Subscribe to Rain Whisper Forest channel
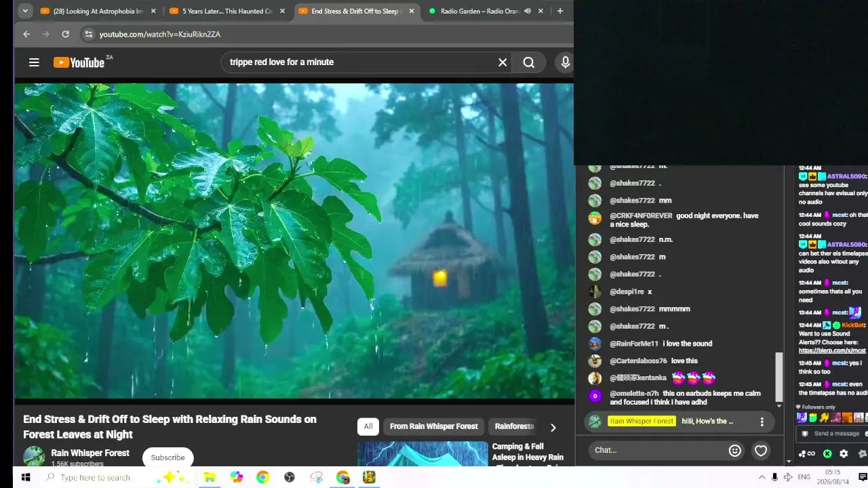The image size is (868, 488). point(167,457)
